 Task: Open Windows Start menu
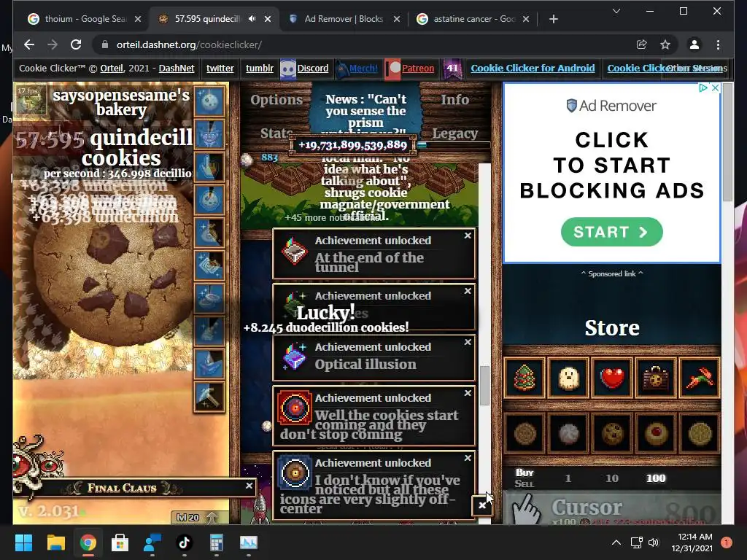23,542
